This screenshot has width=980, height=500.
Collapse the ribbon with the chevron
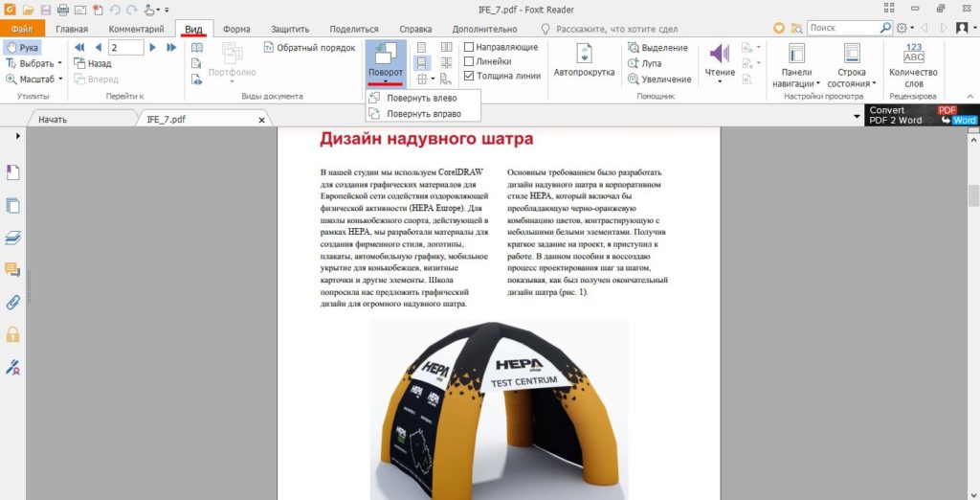pos(970,97)
